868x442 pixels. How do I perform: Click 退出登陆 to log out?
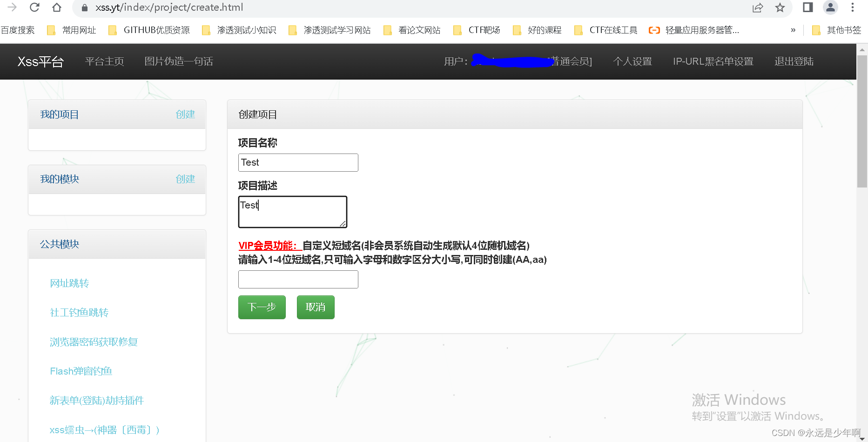pos(794,61)
